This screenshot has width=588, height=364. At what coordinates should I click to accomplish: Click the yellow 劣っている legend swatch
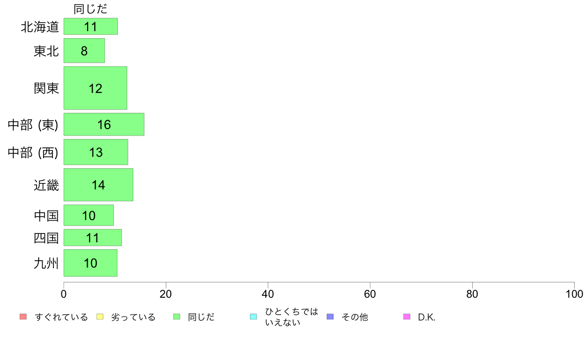100,317
